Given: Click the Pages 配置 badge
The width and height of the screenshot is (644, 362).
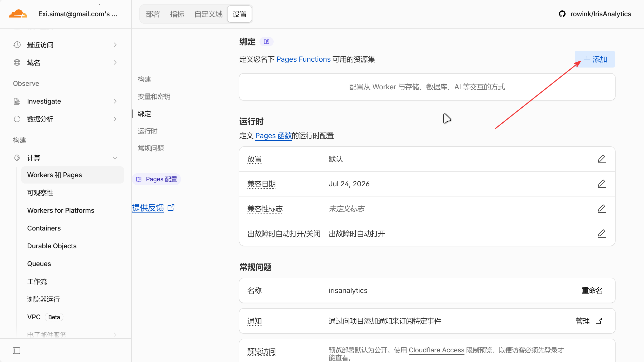Looking at the screenshot, I should (156, 179).
